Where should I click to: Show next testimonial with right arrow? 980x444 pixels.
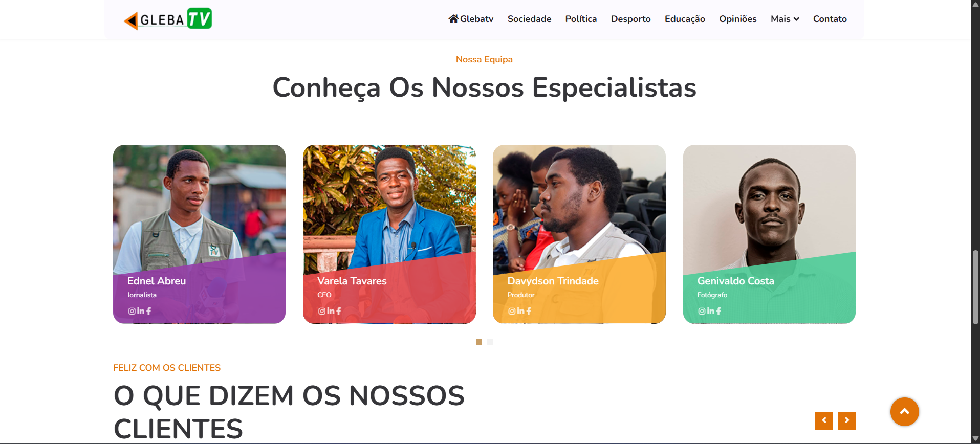click(x=847, y=420)
